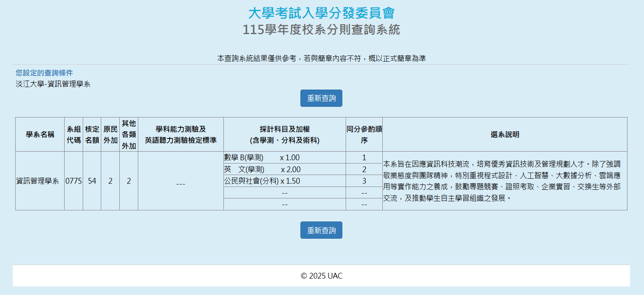644x295 pixels.
Task: Click the 公民與社會(分科) x 1.50 row
Action: pyautogui.click(x=262, y=181)
